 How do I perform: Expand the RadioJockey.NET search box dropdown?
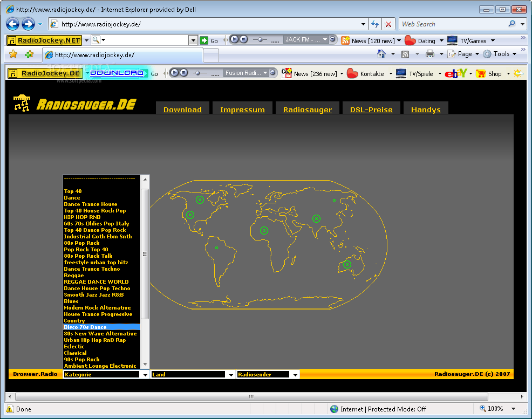coord(193,40)
